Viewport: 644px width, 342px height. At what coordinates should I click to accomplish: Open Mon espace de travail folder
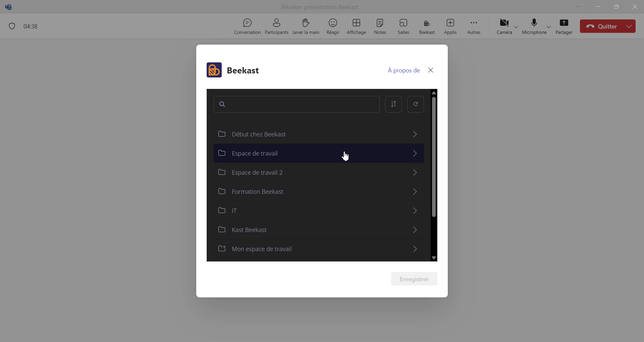pos(319,249)
